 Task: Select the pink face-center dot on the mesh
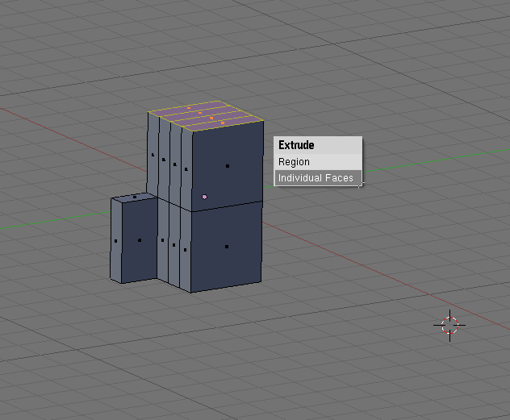204,197
